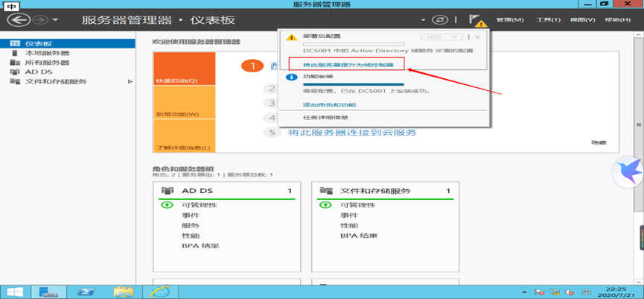Viewport: 644px width, 299px height.
Task: Click 将此服务器连接到云服务 link
Action: 352,133
